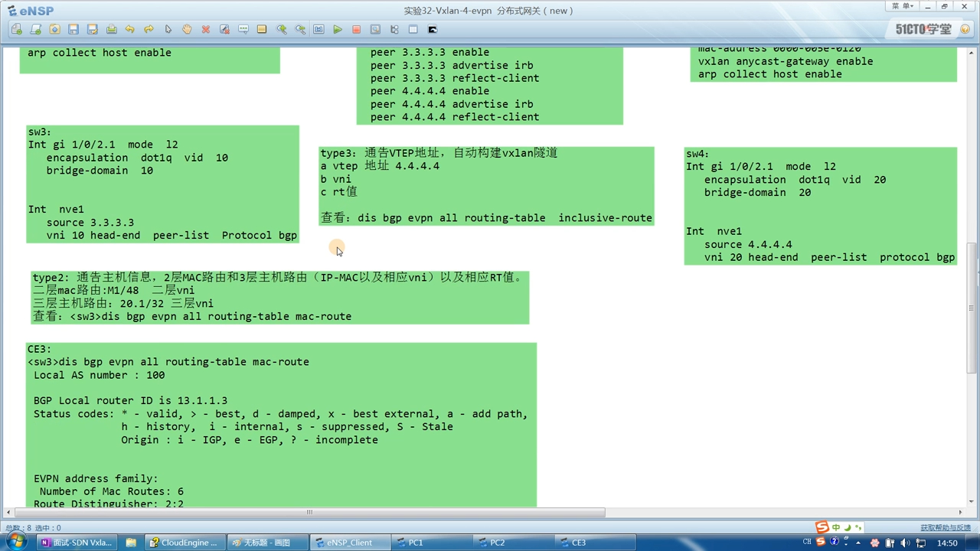Click 'vxlan anycast-gateway enable' text line
Image resolution: width=980 pixels, height=551 pixels.
[786, 61]
